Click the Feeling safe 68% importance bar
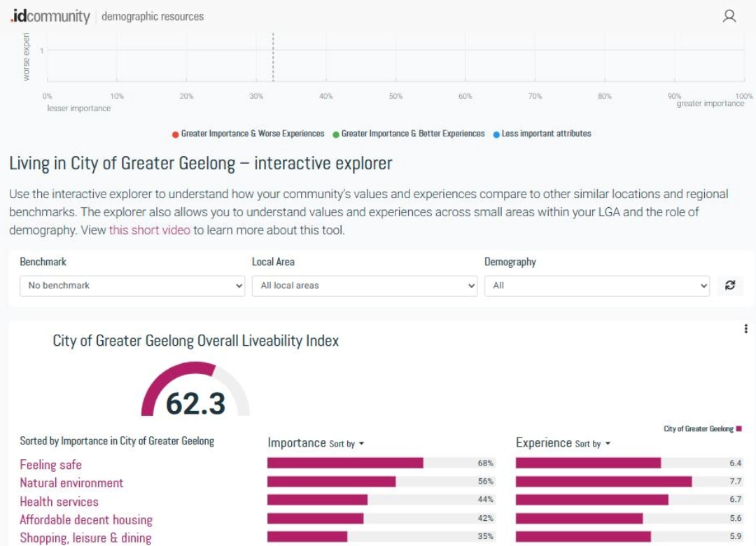The width and height of the screenshot is (756, 546). (x=345, y=463)
